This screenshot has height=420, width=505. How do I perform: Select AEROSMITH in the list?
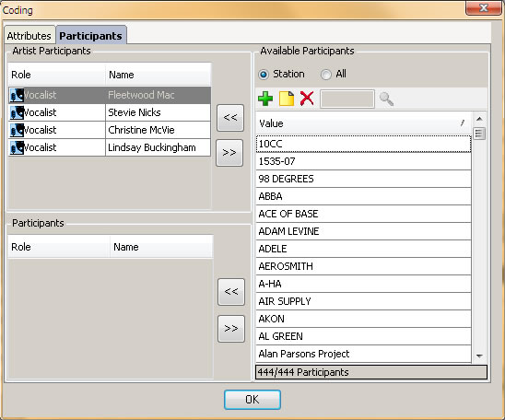[364, 266]
